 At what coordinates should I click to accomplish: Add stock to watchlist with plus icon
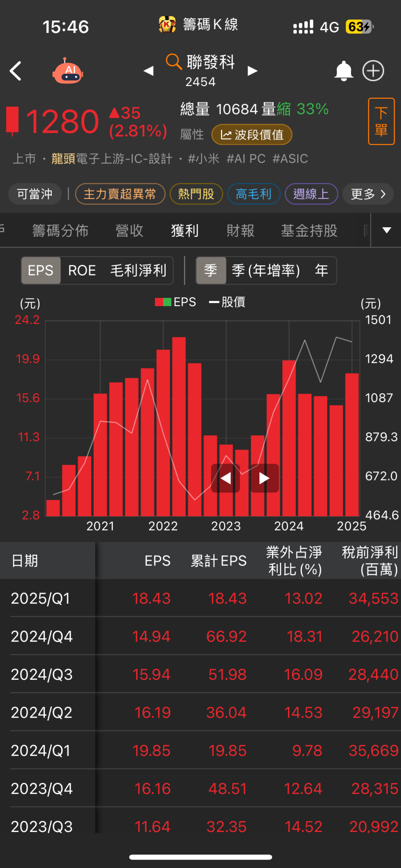373,71
